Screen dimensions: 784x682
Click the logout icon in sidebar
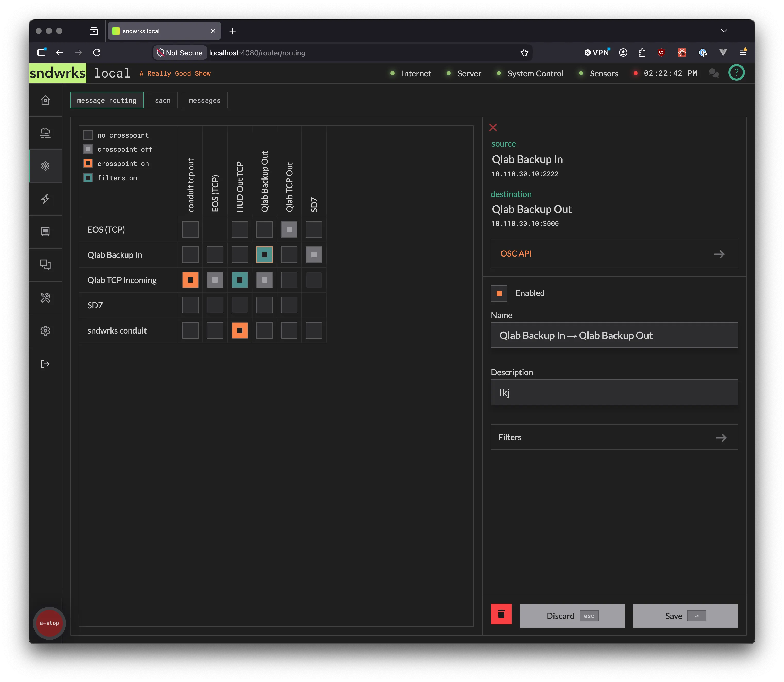click(45, 364)
